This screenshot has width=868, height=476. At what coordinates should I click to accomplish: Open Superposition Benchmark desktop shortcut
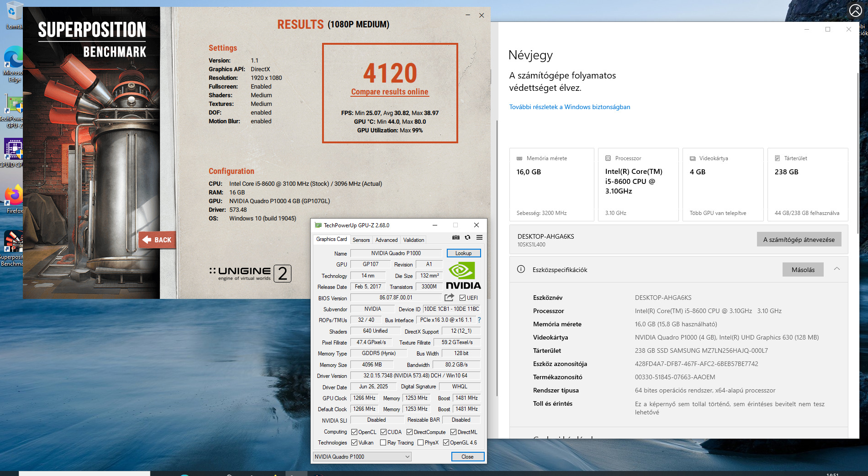12,249
